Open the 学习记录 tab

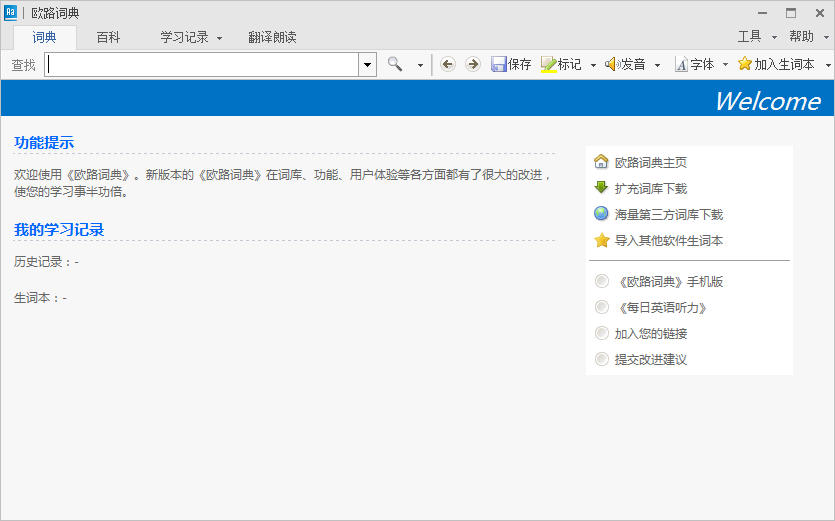click(184, 37)
